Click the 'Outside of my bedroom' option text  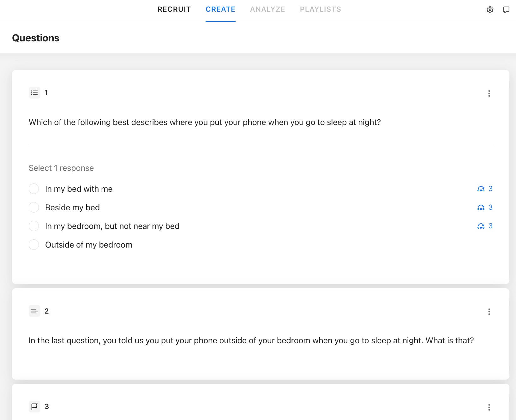click(x=89, y=245)
